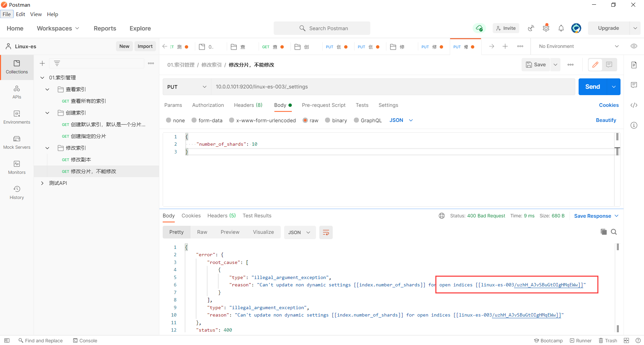Click the request URL field

[393, 87]
